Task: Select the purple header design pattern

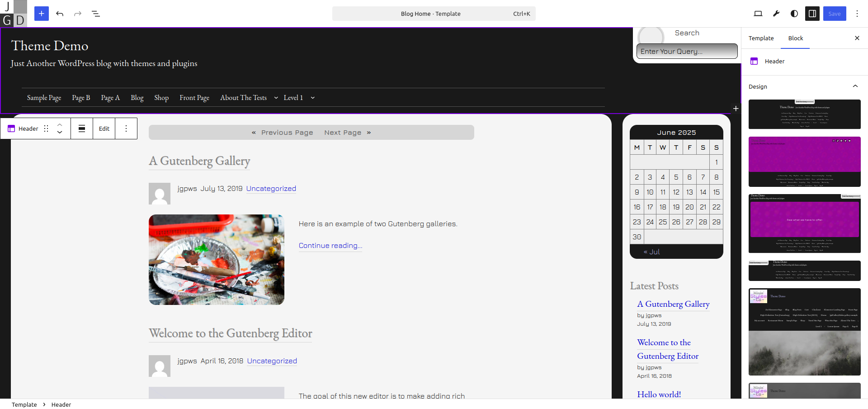Action: [x=804, y=162]
